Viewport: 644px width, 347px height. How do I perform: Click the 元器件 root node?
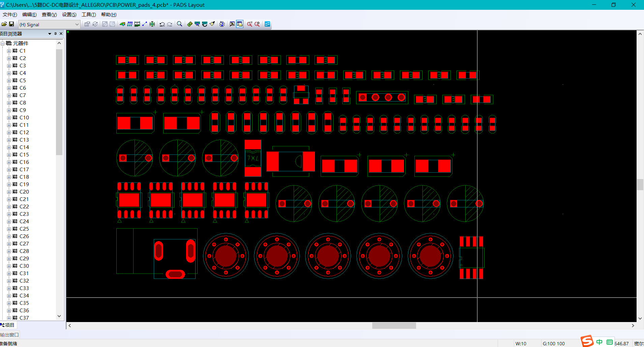[20, 43]
